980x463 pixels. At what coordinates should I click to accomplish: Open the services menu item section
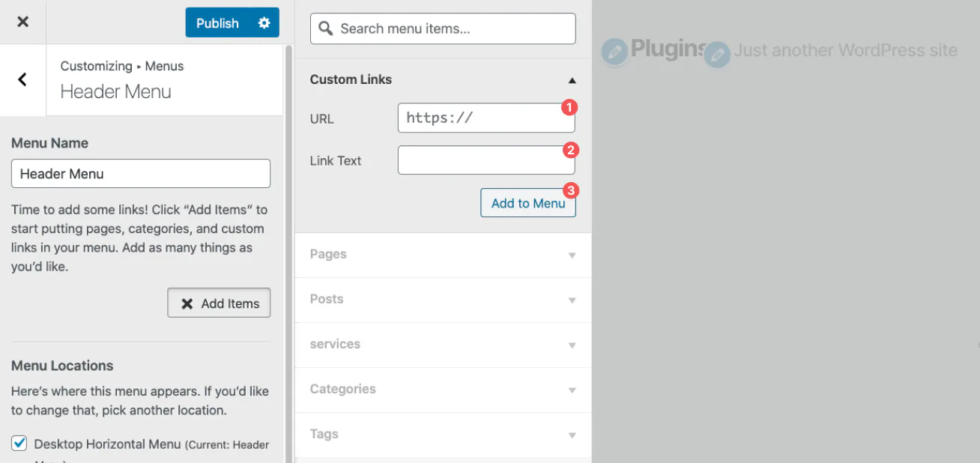[443, 345]
